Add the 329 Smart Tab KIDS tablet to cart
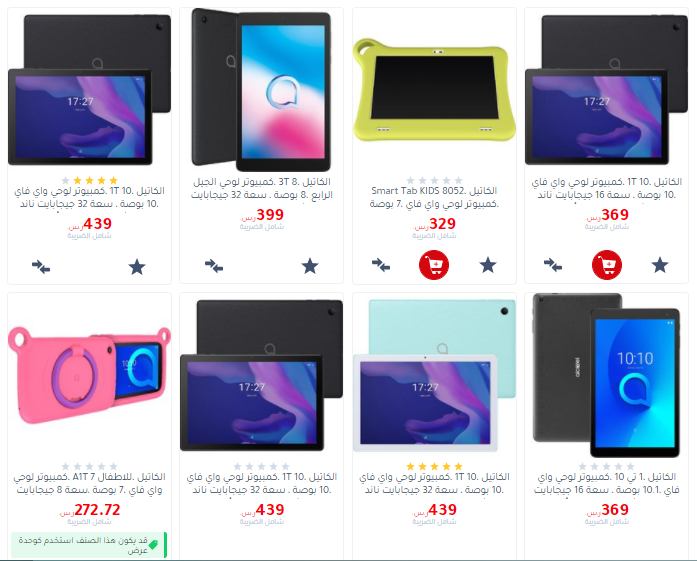 (434, 265)
